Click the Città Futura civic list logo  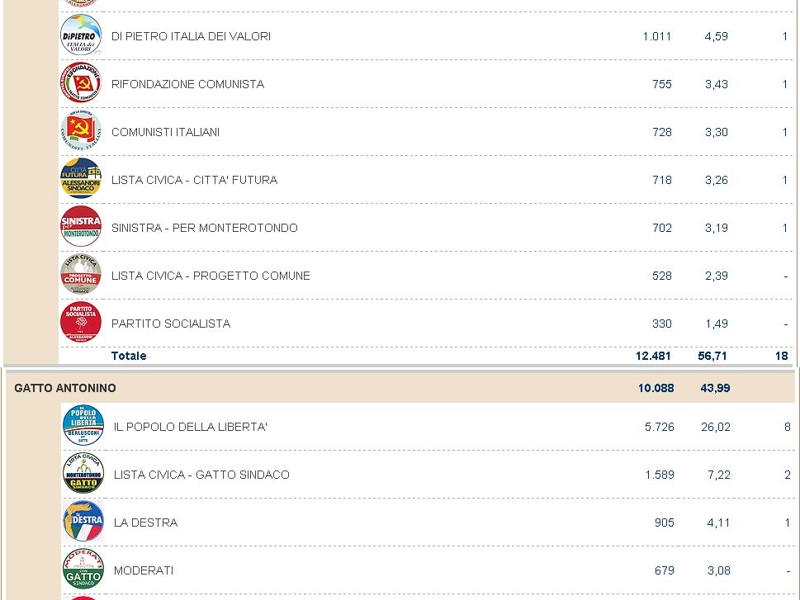coord(80,179)
